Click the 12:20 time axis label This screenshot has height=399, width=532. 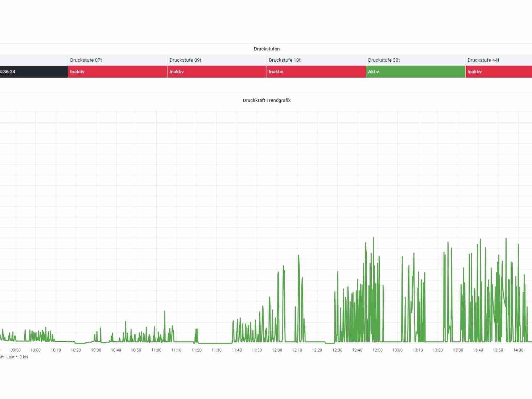click(x=317, y=350)
